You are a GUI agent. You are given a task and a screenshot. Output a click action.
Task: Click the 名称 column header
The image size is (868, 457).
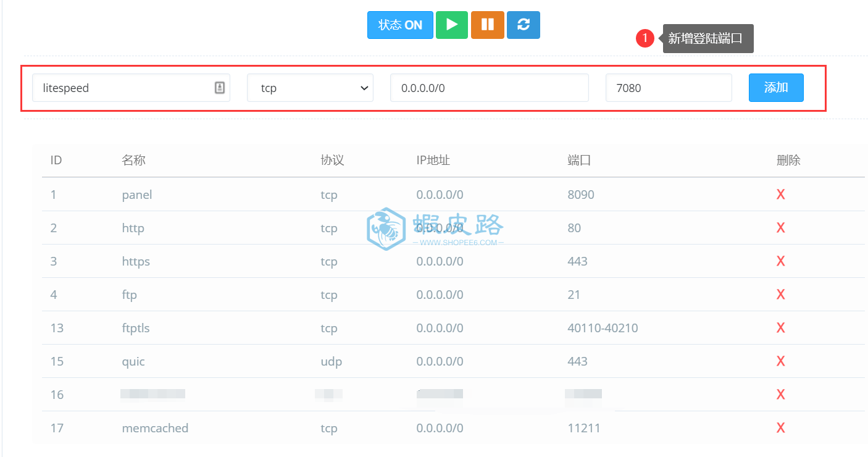tap(134, 161)
